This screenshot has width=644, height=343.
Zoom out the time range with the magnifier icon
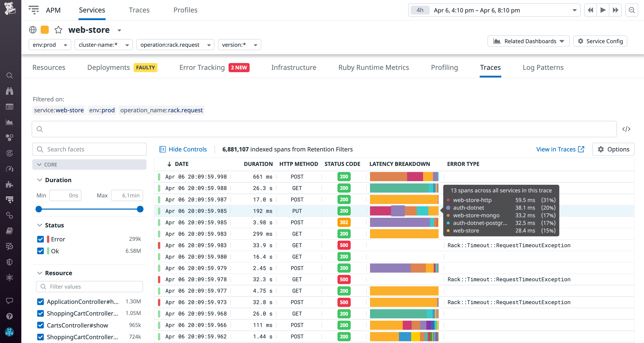(632, 10)
